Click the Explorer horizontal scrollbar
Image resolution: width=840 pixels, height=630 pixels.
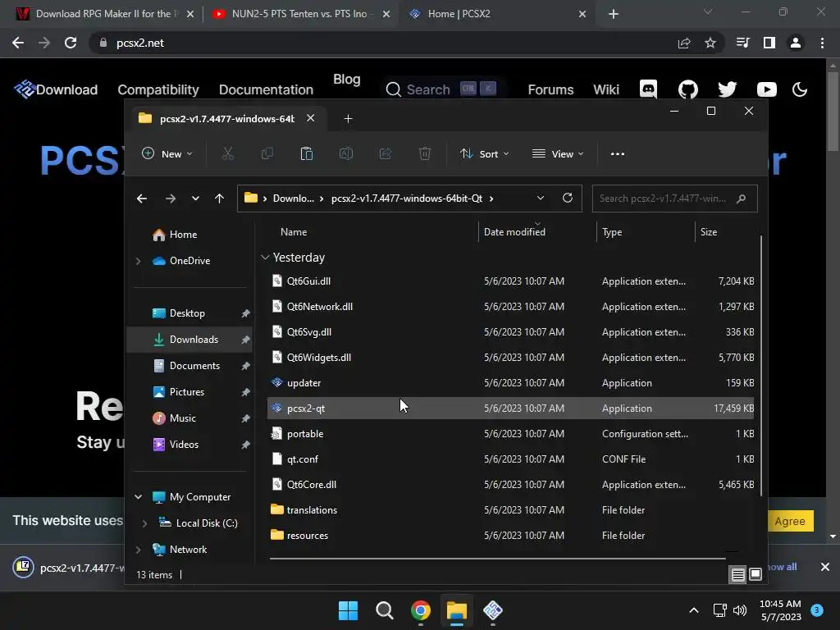pos(497,558)
